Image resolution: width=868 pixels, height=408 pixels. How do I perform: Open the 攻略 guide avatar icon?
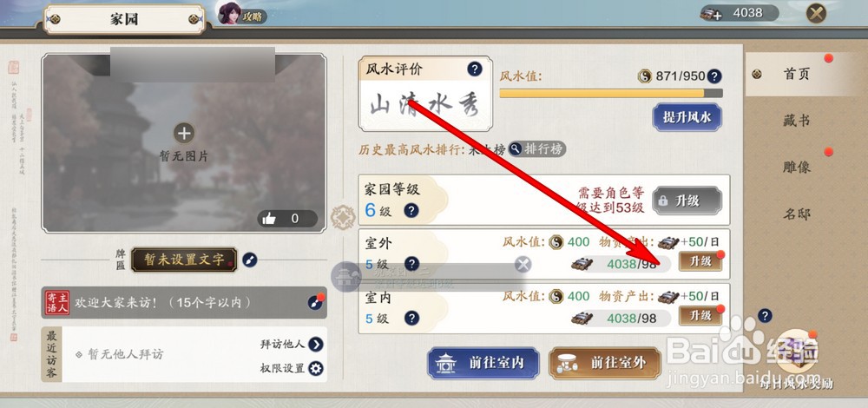pos(229,13)
